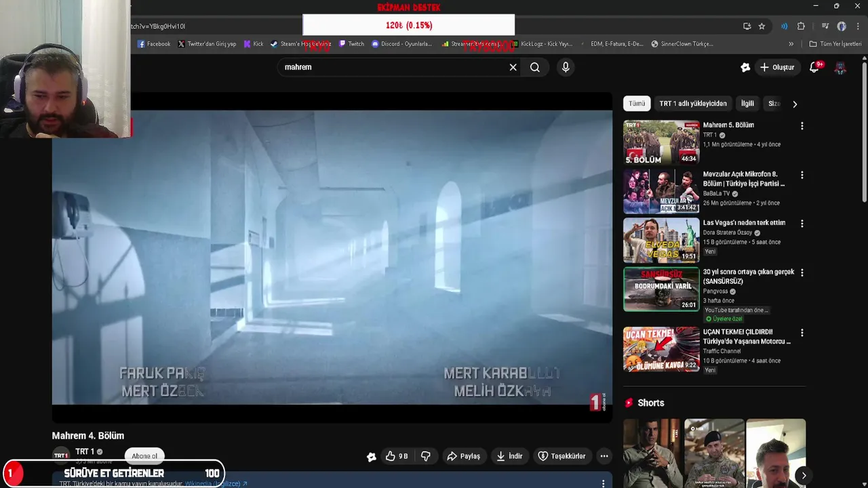Open the Chrome three-dot menu
This screenshot has width=868, height=488.
[857, 26]
